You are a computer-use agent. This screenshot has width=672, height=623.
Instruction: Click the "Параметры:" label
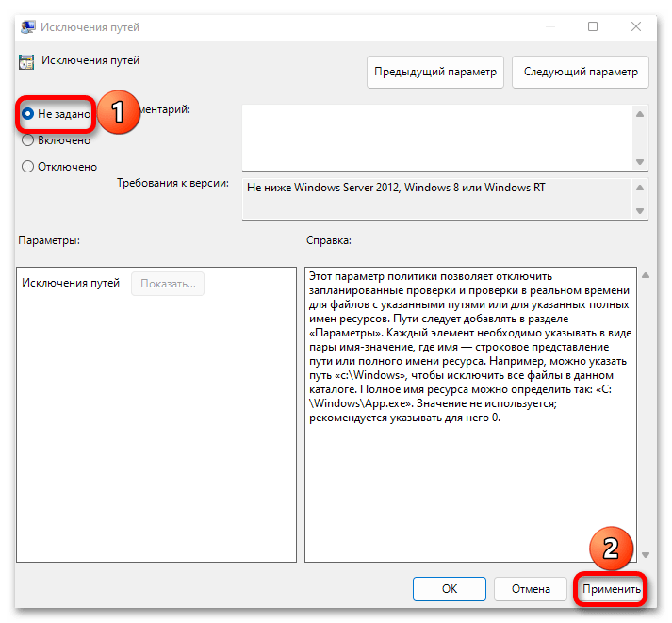pyautogui.click(x=49, y=240)
